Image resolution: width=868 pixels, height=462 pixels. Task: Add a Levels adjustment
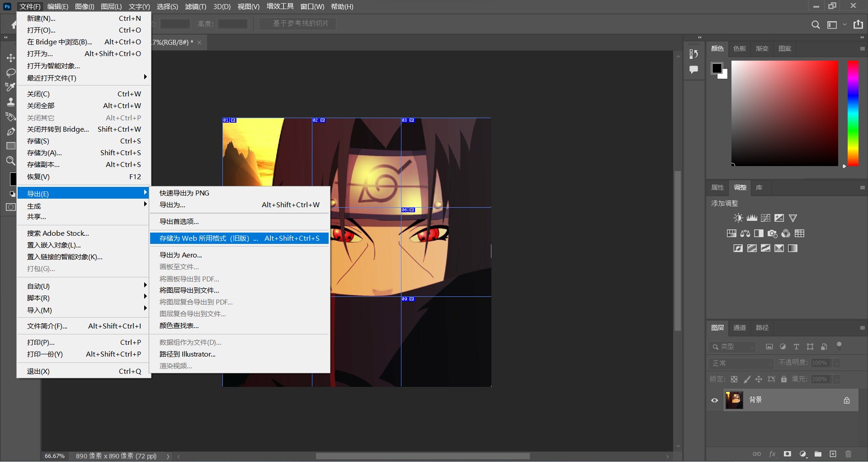752,218
